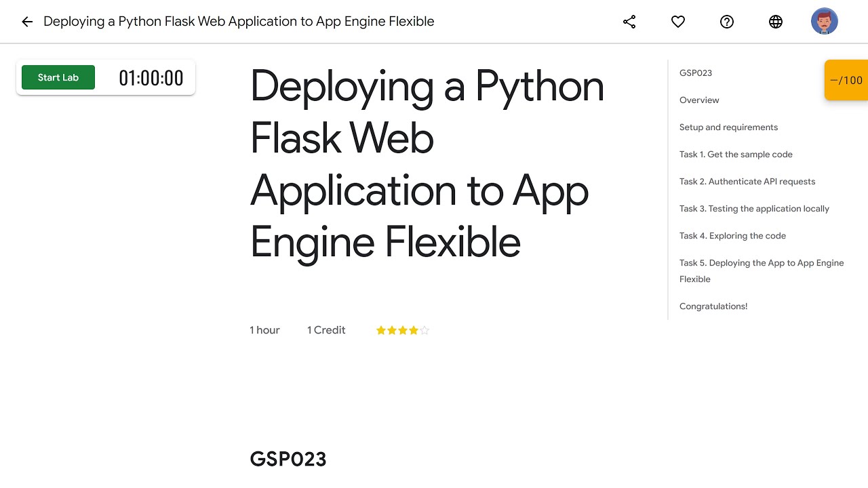The height and width of the screenshot is (488, 868).
Task: Jump to Overview section
Action: pos(699,100)
